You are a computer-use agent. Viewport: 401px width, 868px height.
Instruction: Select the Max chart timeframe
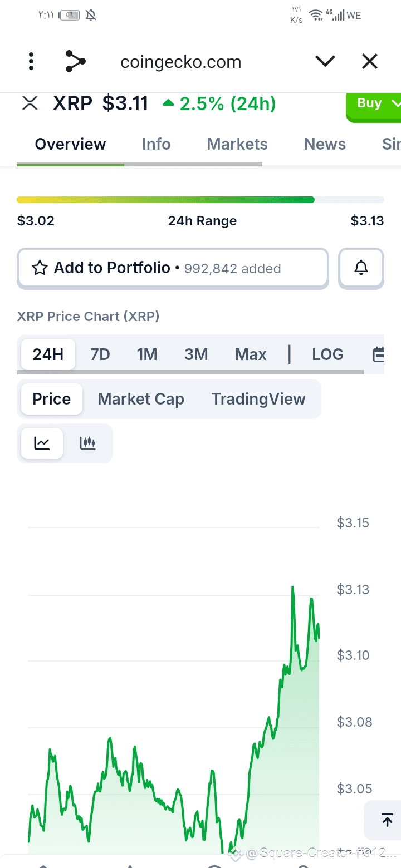click(x=251, y=354)
